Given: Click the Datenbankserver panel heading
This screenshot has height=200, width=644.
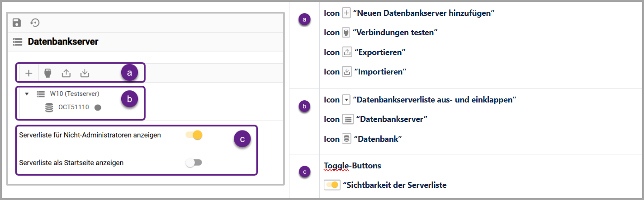Looking at the screenshot, I should (63, 42).
